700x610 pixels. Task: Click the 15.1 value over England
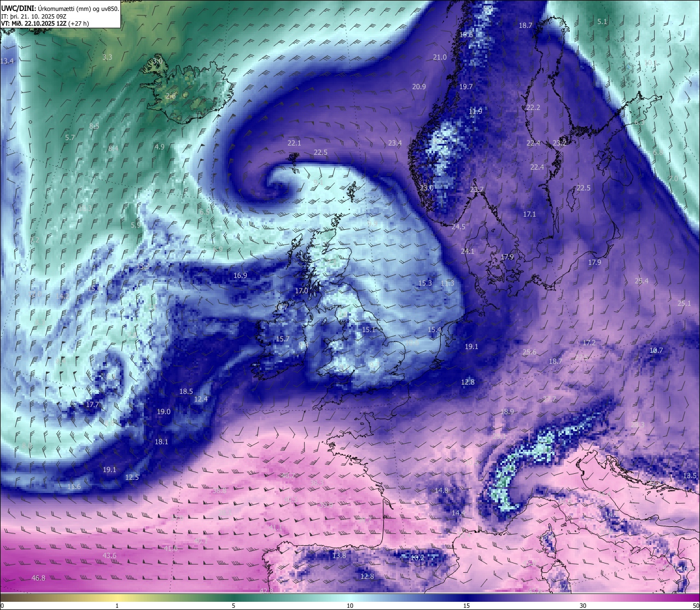369,329
